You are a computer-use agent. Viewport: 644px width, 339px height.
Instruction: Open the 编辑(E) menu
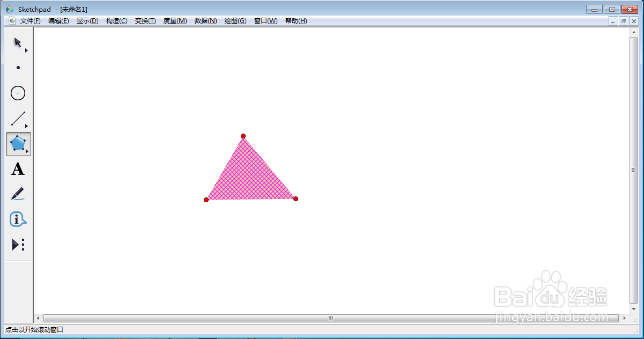coord(58,21)
